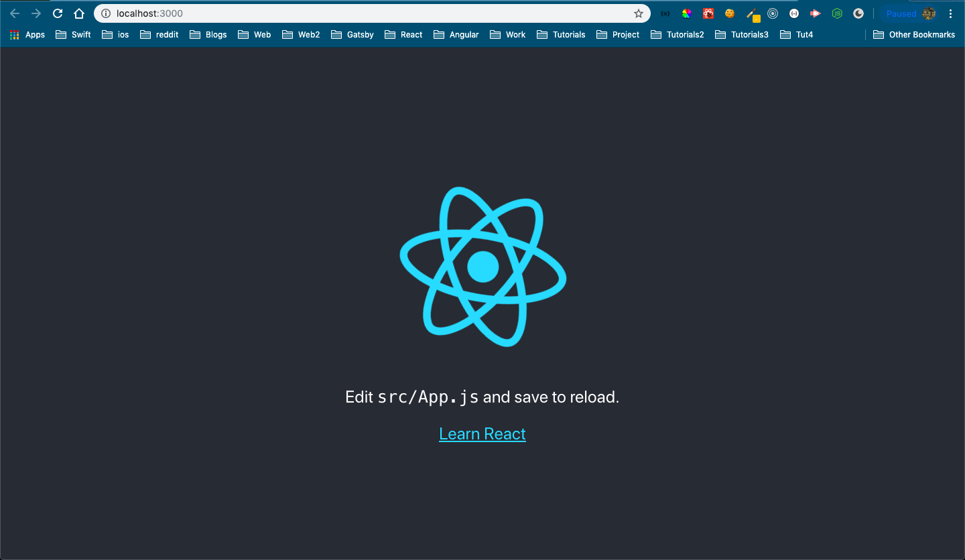The image size is (965, 560).
Task: Open the Project bookmarks folder
Action: pyautogui.click(x=618, y=35)
